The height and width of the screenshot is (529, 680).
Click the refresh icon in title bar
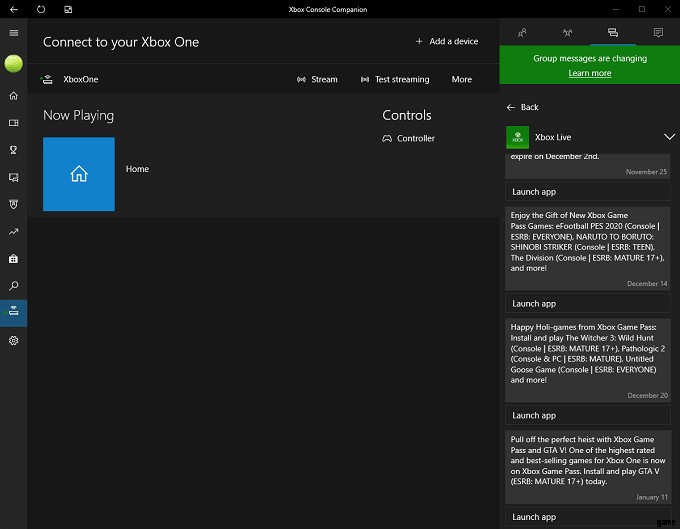(x=41, y=9)
